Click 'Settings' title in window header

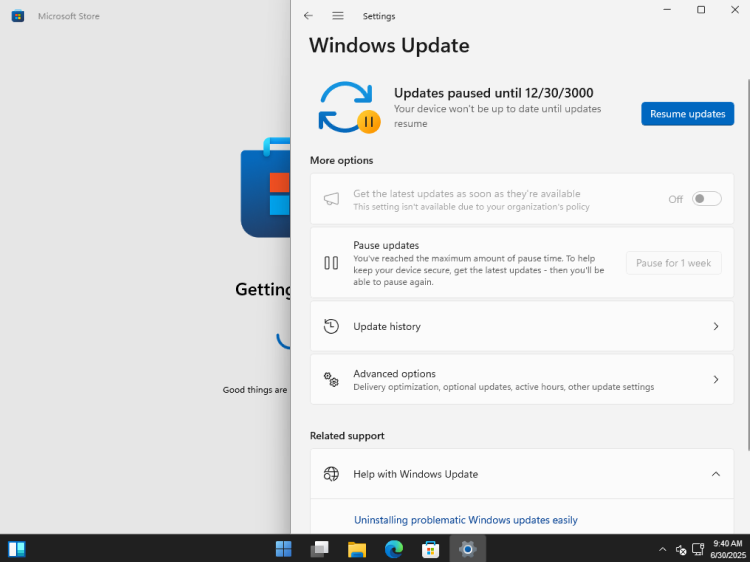379,16
